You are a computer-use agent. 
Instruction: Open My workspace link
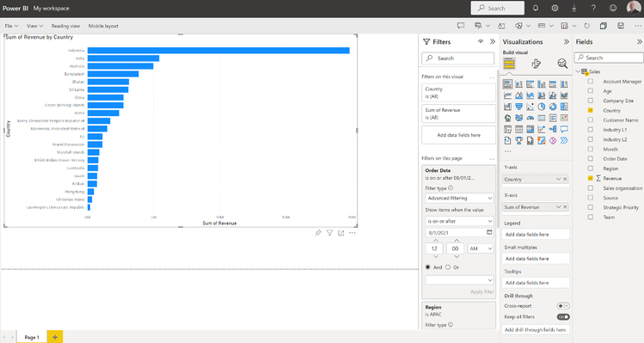[x=51, y=9]
